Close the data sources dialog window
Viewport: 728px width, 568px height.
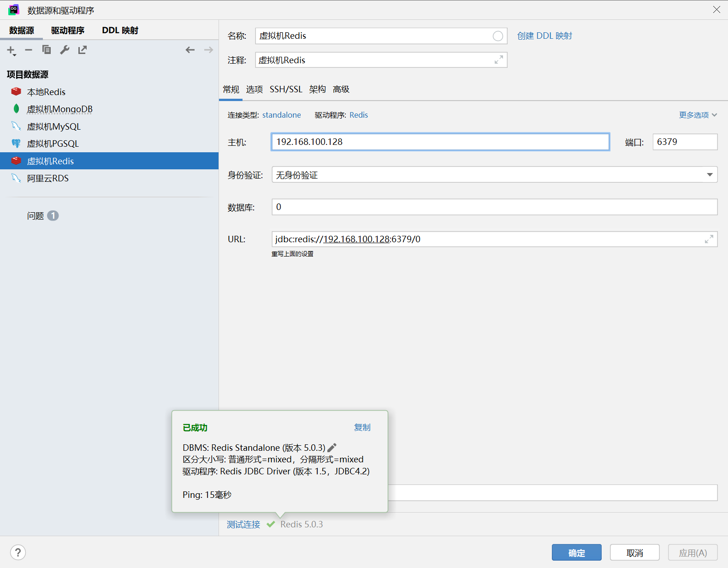point(716,10)
